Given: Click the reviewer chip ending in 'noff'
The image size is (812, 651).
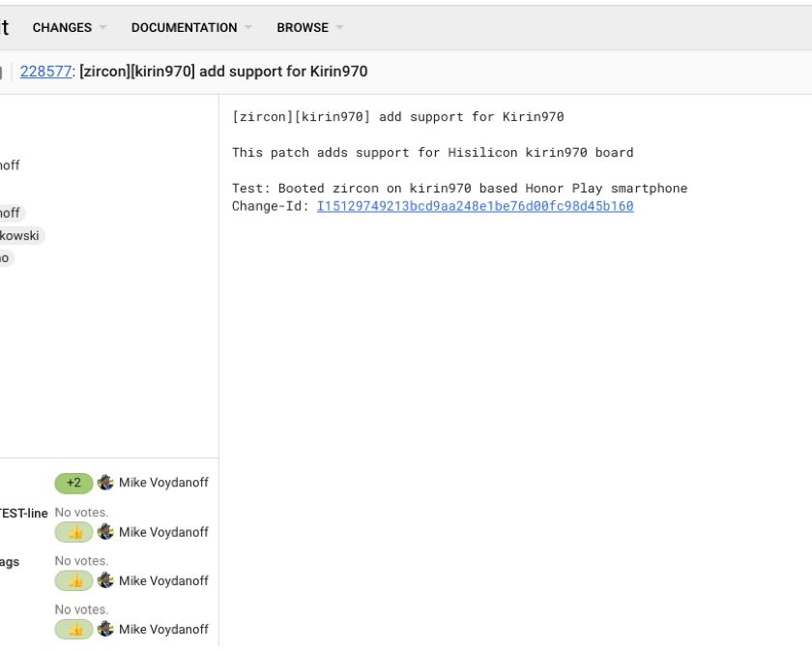Looking at the screenshot, I should (10, 213).
